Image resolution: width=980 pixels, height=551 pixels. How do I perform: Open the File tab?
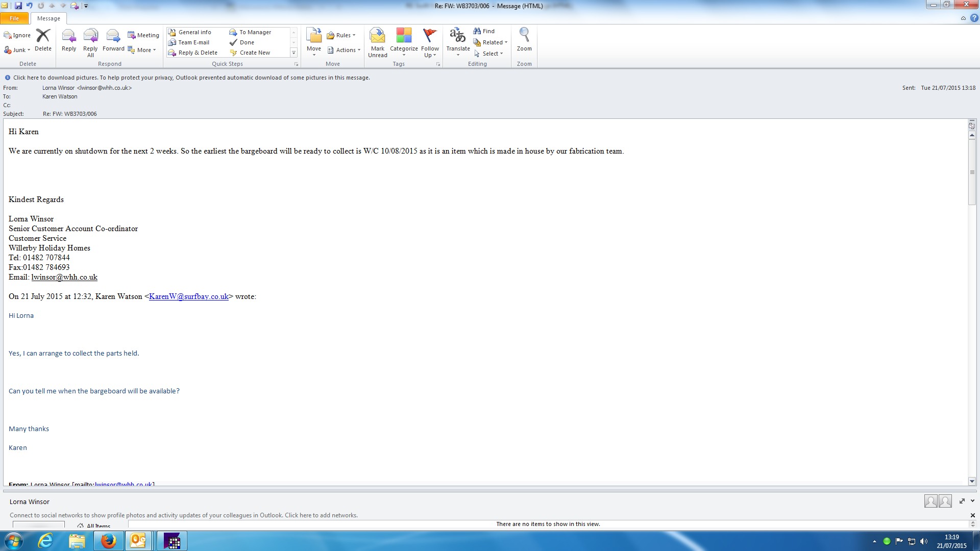pyautogui.click(x=14, y=18)
